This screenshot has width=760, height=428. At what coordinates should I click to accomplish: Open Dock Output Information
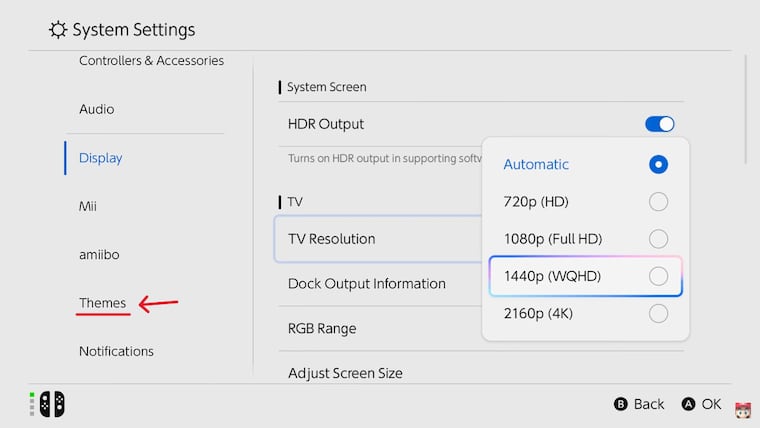pos(367,284)
